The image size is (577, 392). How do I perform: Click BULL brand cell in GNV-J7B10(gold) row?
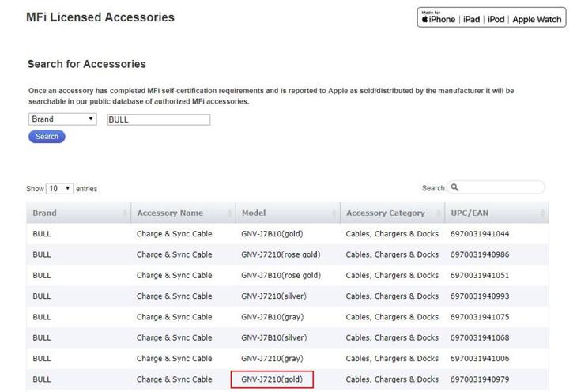[42, 234]
